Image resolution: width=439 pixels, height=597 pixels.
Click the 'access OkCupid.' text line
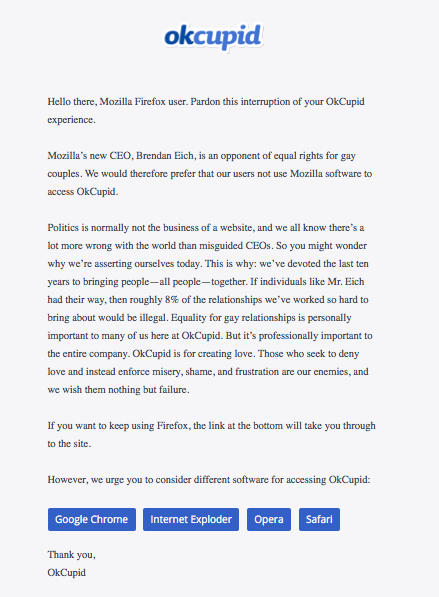(x=83, y=192)
